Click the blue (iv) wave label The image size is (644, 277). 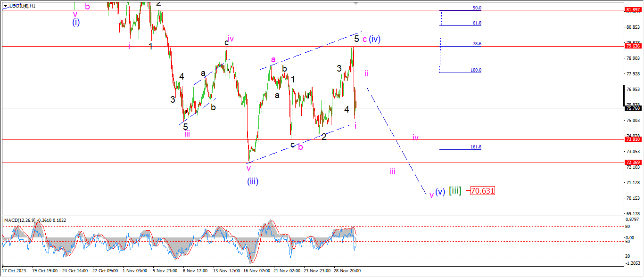[375, 39]
